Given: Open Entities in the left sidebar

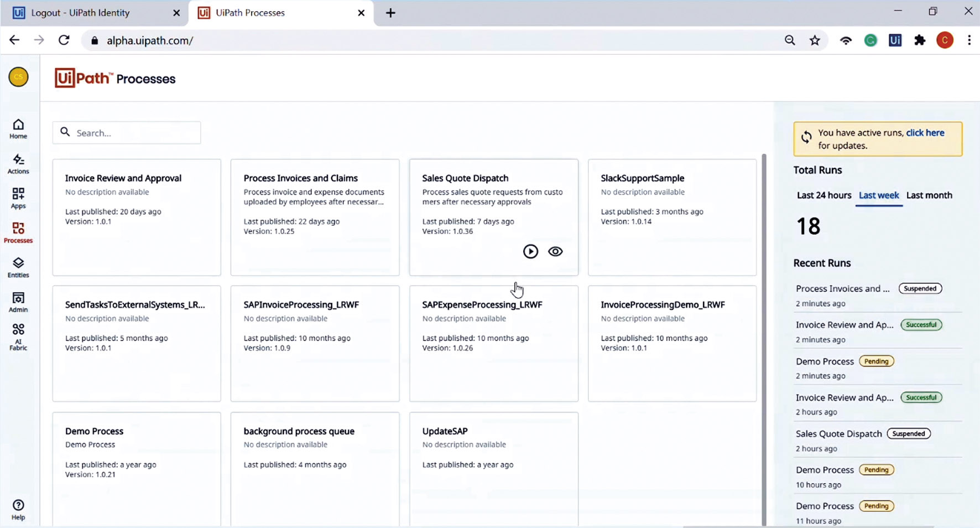Looking at the screenshot, I should coord(18,268).
